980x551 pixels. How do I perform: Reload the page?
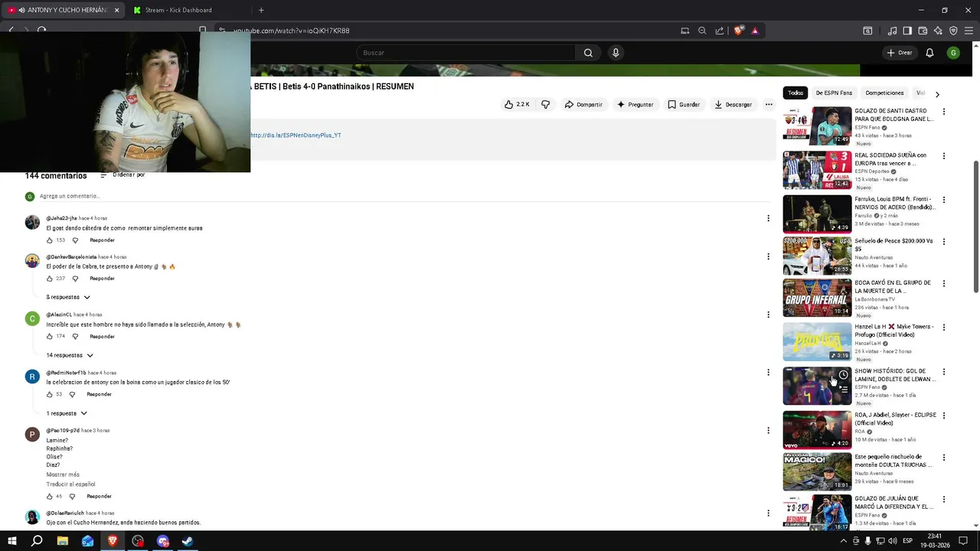42,31
